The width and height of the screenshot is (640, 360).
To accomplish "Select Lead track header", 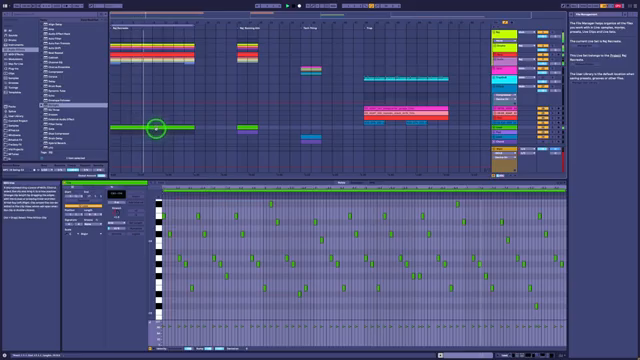I will click(504, 127).
